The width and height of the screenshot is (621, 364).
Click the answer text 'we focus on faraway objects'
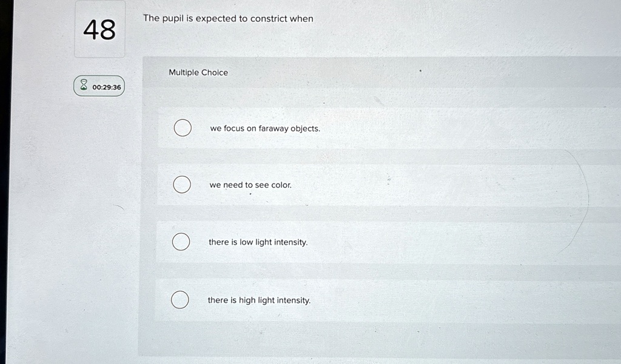[265, 128]
